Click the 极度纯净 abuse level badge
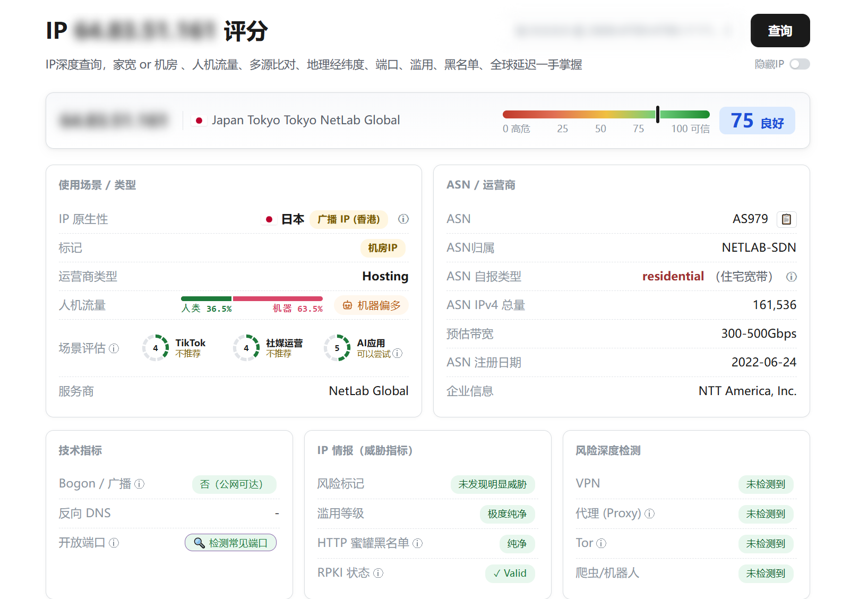 coord(507,514)
